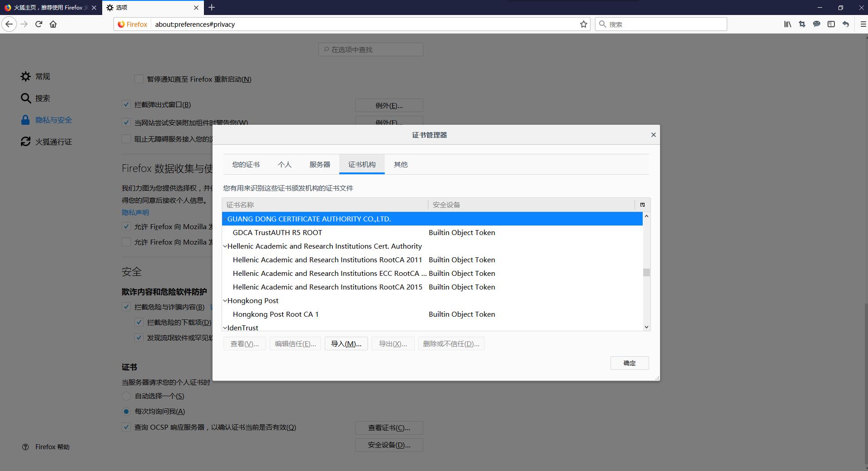This screenshot has width=868, height=471.
Task: Collapse the Hongkong Post group
Action: click(225, 300)
